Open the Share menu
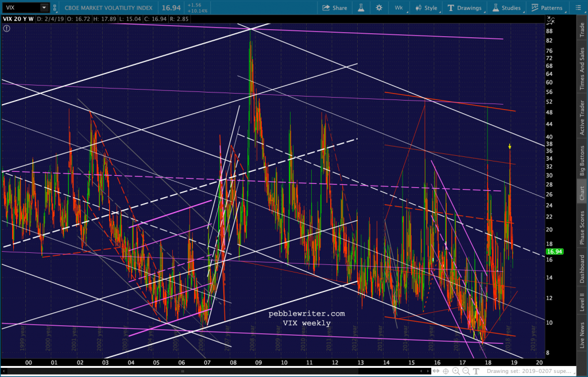The width and height of the screenshot is (588, 377). 335,8
